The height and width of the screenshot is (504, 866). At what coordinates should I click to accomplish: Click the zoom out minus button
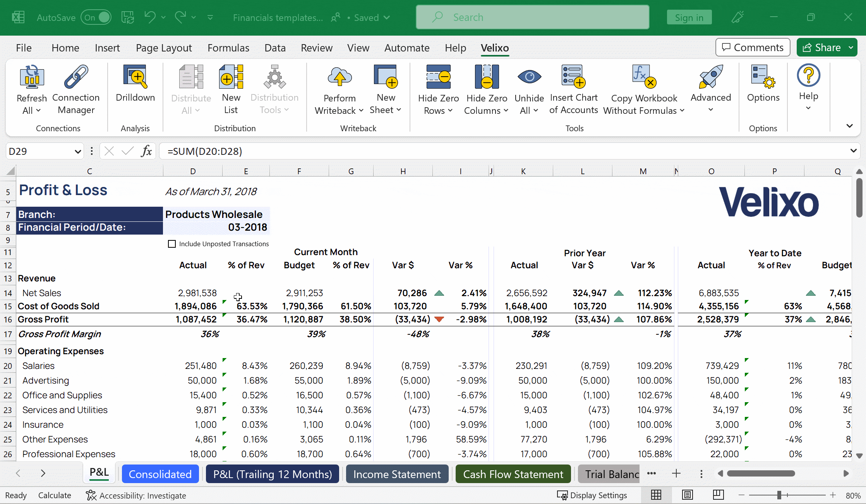coord(741,495)
